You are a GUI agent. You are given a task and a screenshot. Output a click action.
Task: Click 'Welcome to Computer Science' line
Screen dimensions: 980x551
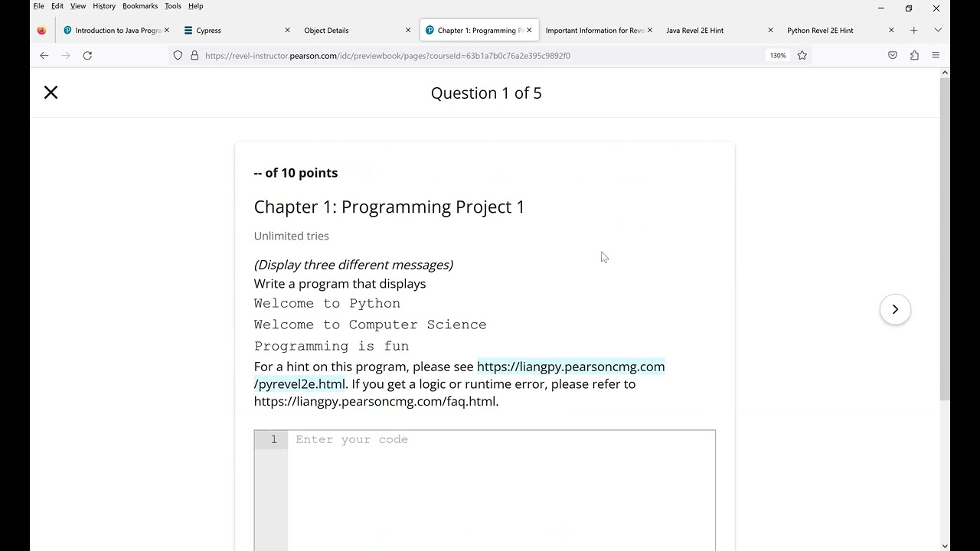370,324
